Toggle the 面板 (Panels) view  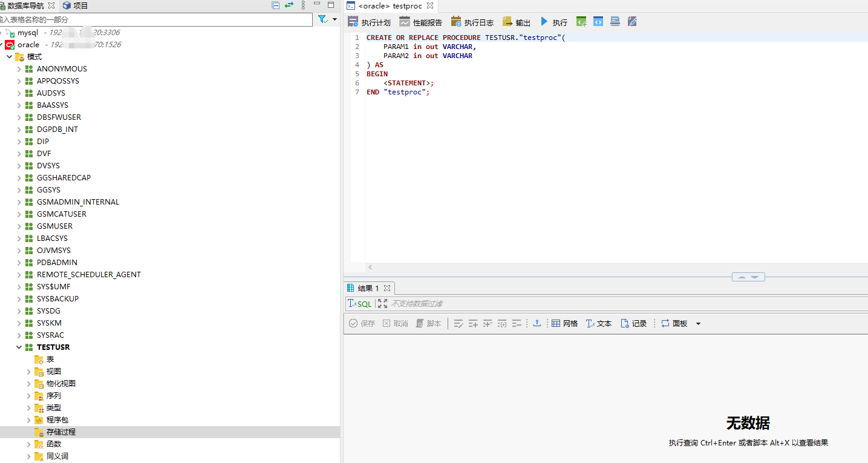tap(674, 323)
